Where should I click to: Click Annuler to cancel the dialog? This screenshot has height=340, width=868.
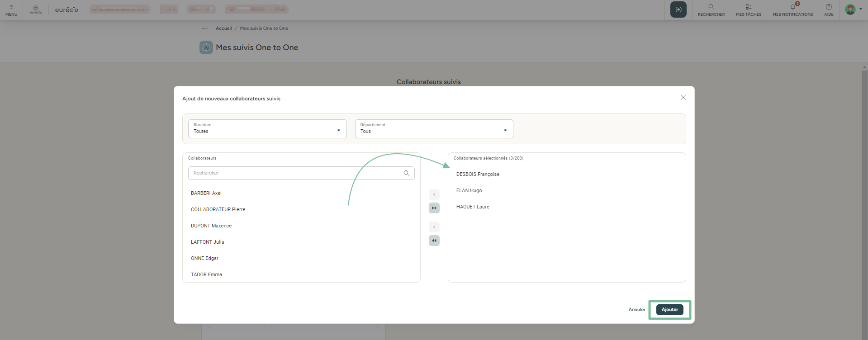[637, 310]
